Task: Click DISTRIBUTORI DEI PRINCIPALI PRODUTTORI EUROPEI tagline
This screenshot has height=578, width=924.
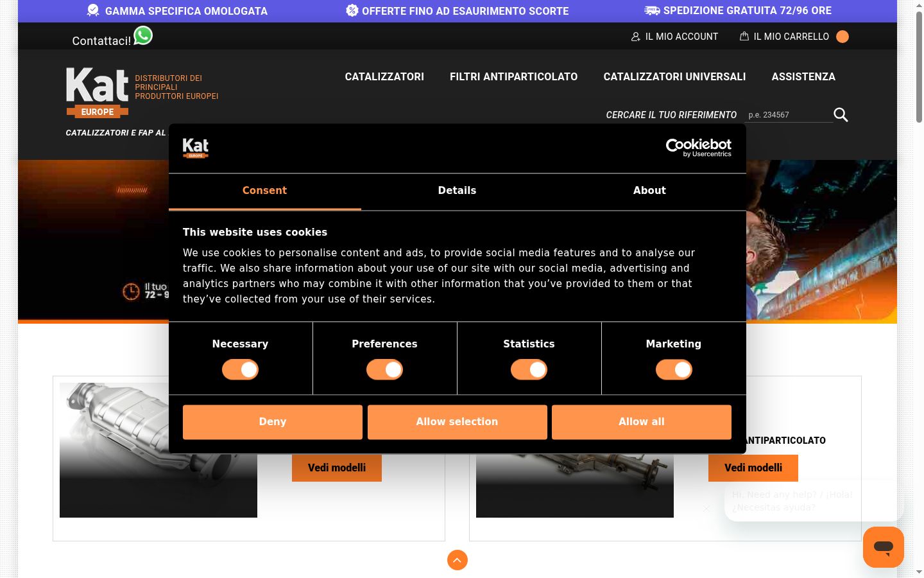Action: (176, 87)
